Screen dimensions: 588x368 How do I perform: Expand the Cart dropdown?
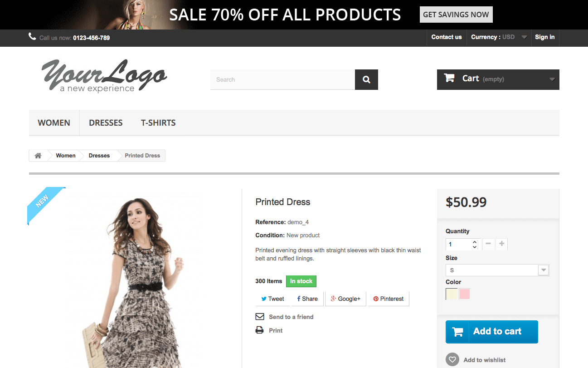(552, 79)
